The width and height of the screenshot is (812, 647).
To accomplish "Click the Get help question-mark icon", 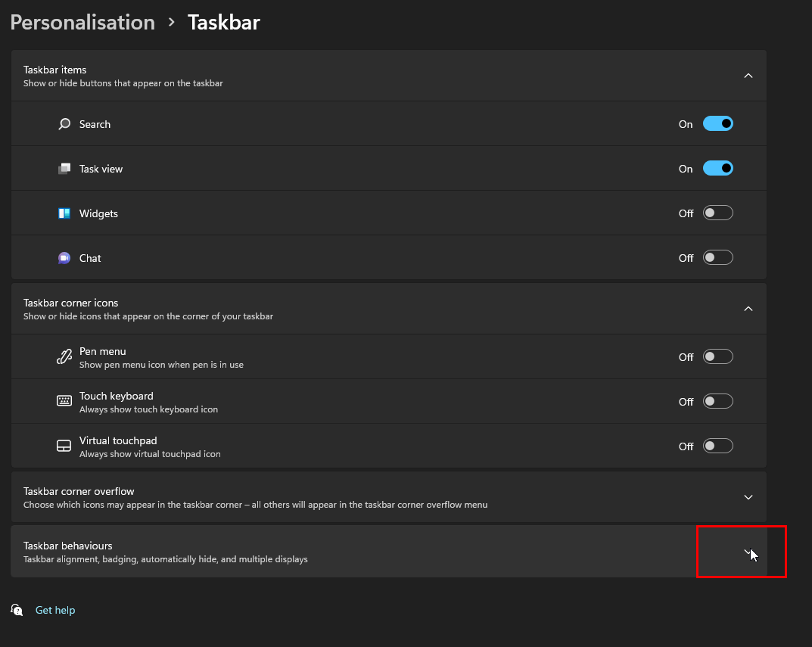I will click(16, 610).
